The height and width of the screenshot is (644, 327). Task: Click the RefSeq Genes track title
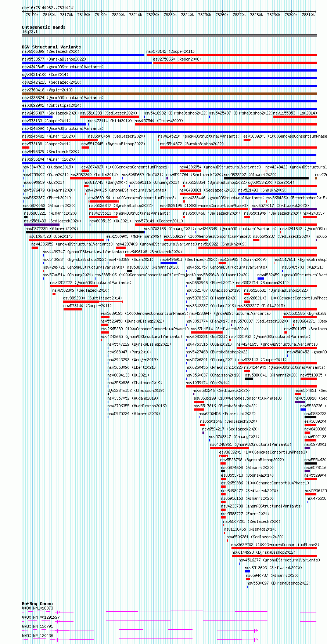[37, 604]
